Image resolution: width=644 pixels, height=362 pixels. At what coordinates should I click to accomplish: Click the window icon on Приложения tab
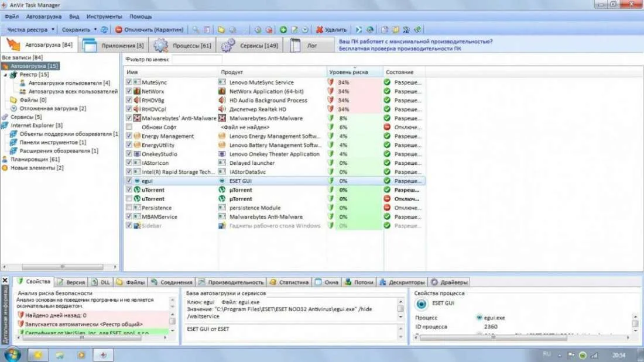(89, 45)
